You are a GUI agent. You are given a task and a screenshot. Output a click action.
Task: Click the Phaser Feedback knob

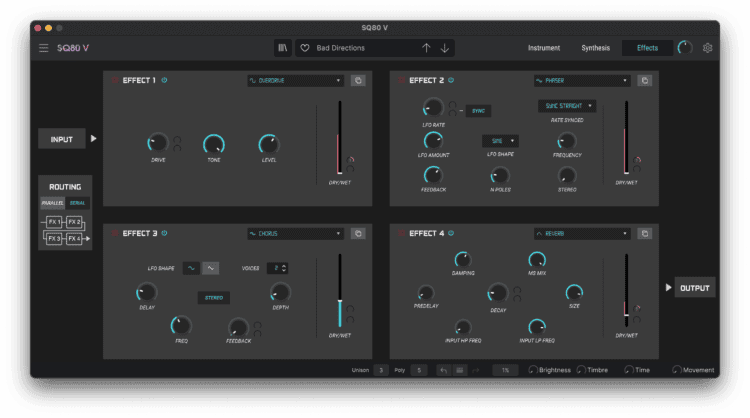(x=433, y=176)
